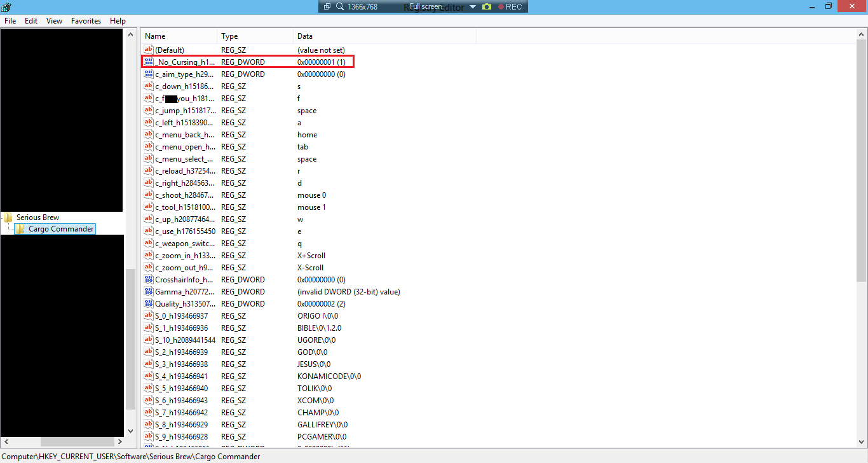Select the S_4 KONAMICODE registry value

181,377
